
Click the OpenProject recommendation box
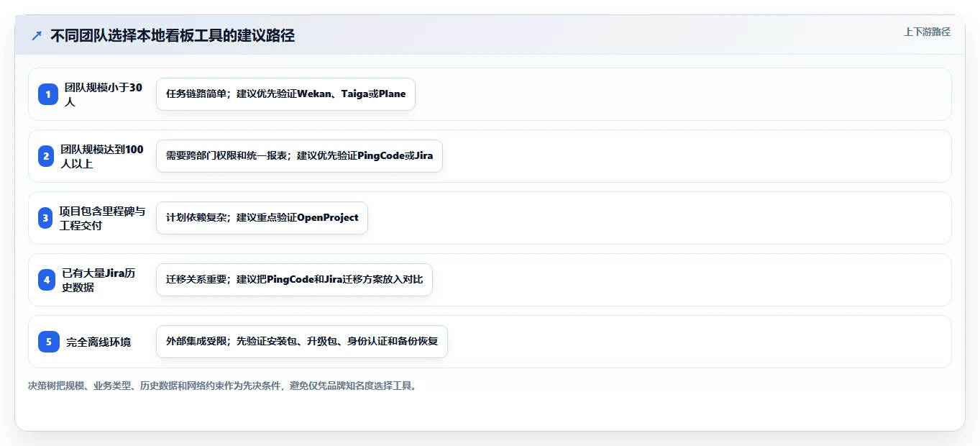tap(262, 218)
